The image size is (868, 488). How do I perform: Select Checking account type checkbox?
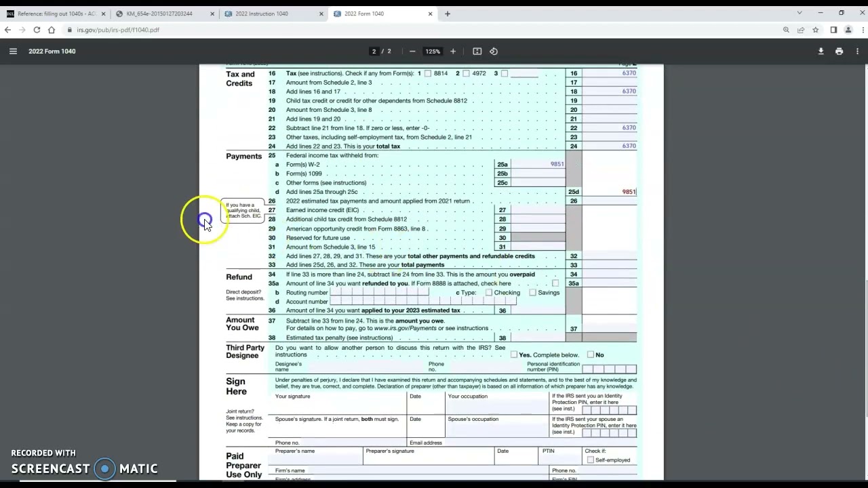pos(489,293)
